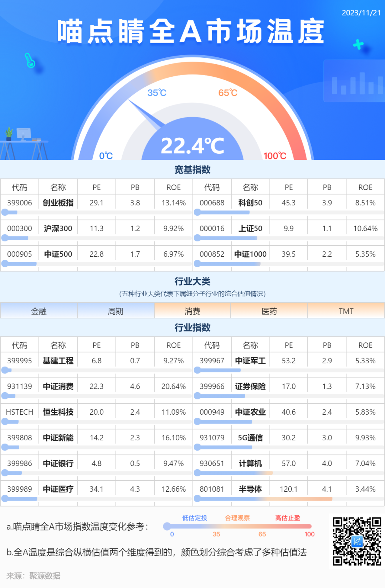The height and width of the screenshot is (588, 385).
Task: Click the 低估定投 legend label
Action: point(195,518)
